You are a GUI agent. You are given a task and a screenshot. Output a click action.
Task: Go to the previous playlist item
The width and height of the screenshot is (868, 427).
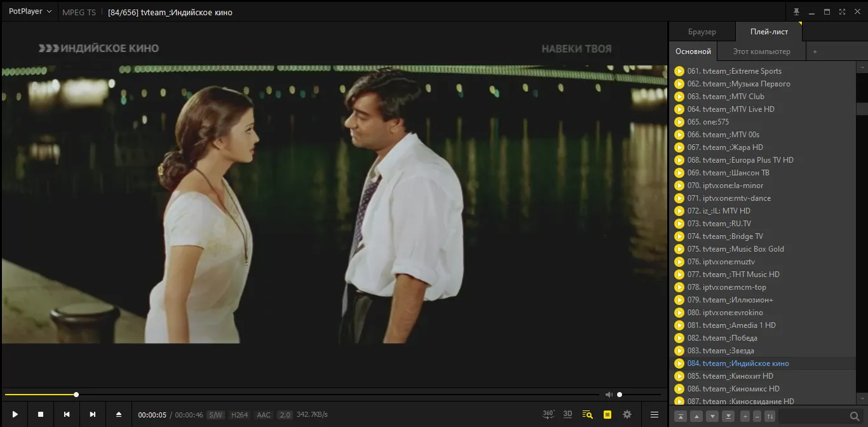pyautogui.click(x=67, y=414)
